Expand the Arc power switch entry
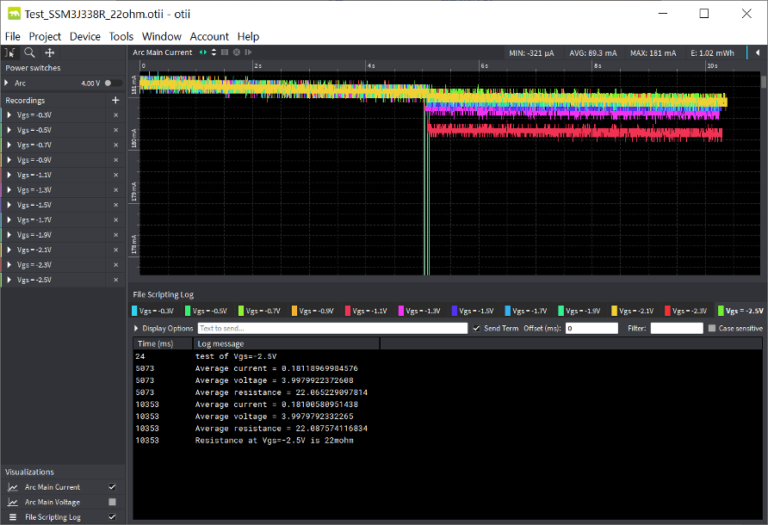Image resolution: width=768 pixels, height=525 pixels. click(7, 83)
